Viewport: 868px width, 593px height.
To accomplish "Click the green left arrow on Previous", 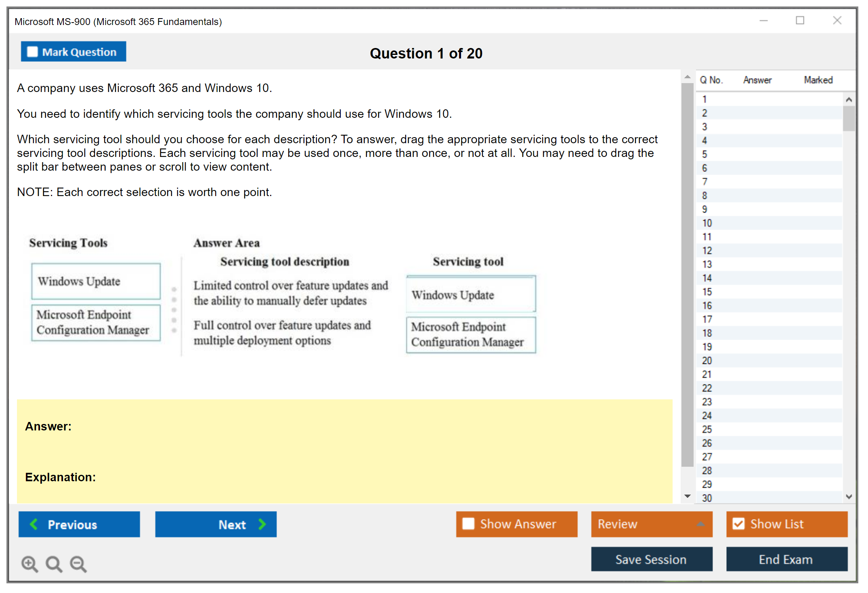I will pos(34,524).
